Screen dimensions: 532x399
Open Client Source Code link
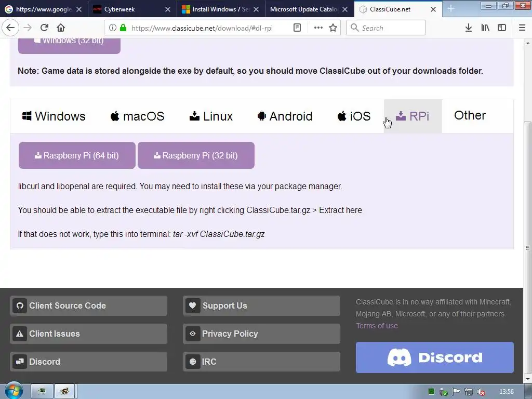coord(88,305)
